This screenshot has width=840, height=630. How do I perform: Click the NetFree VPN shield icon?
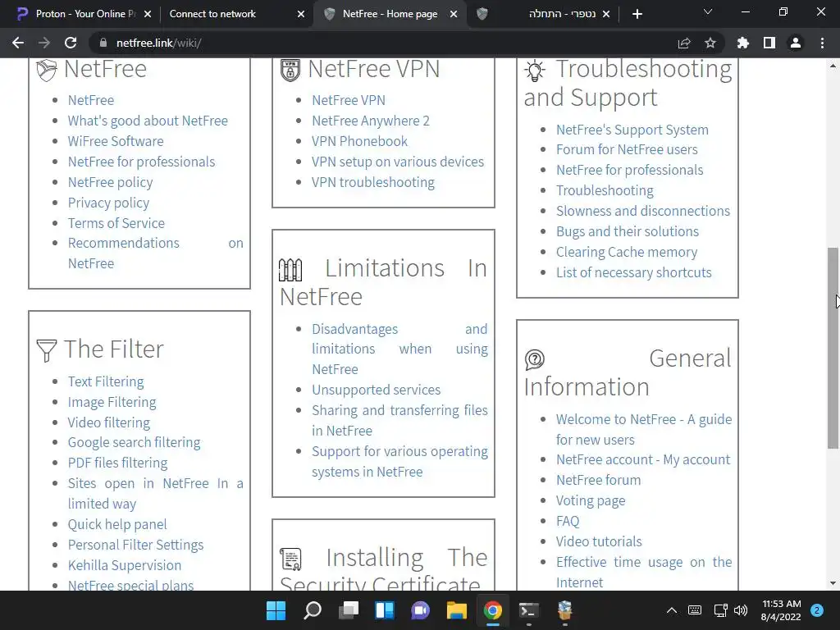pos(290,70)
